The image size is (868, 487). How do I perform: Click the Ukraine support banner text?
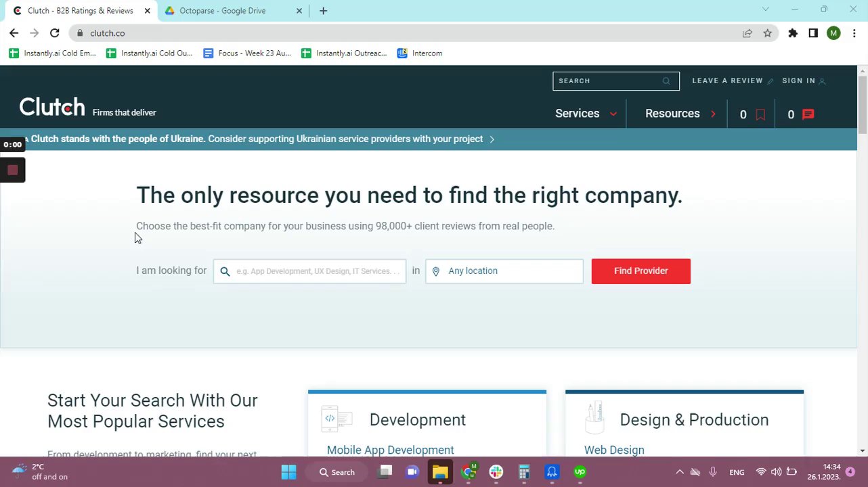pyautogui.click(x=257, y=139)
